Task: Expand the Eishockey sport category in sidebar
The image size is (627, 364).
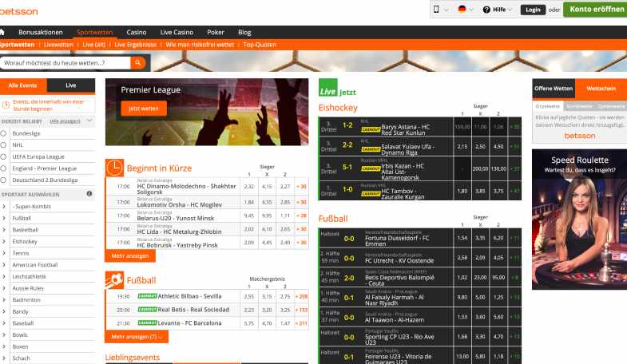Action: point(4,241)
